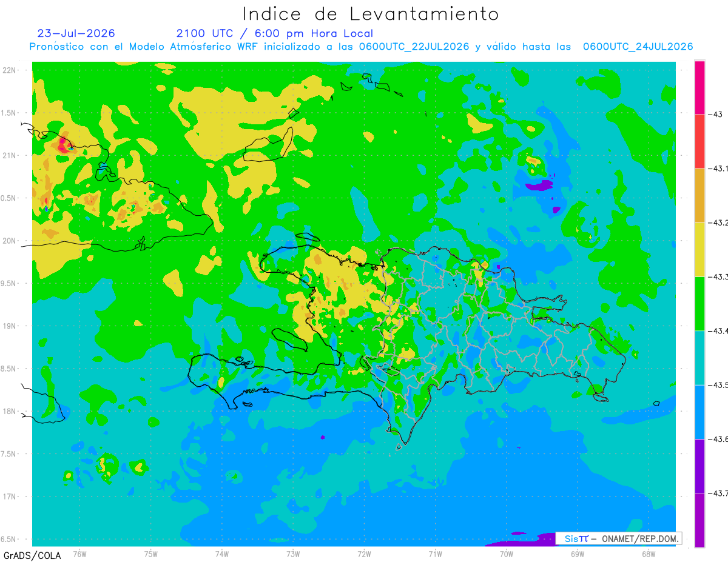Pick the purple segment between -43.6 and -43.7
Image resolution: width=728 pixels, height=562 pixels.
pos(699,466)
